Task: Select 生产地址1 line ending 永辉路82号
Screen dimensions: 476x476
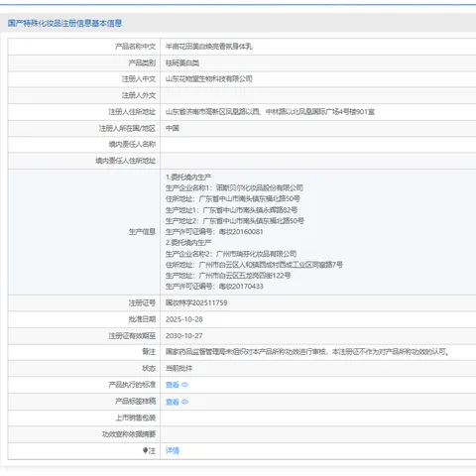Action: click(x=231, y=210)
